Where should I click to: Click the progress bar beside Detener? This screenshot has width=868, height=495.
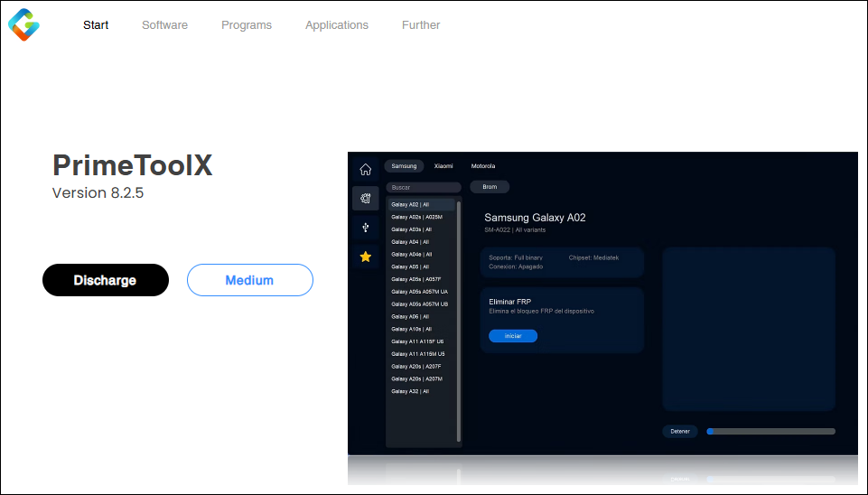click(x=770, y=432)
